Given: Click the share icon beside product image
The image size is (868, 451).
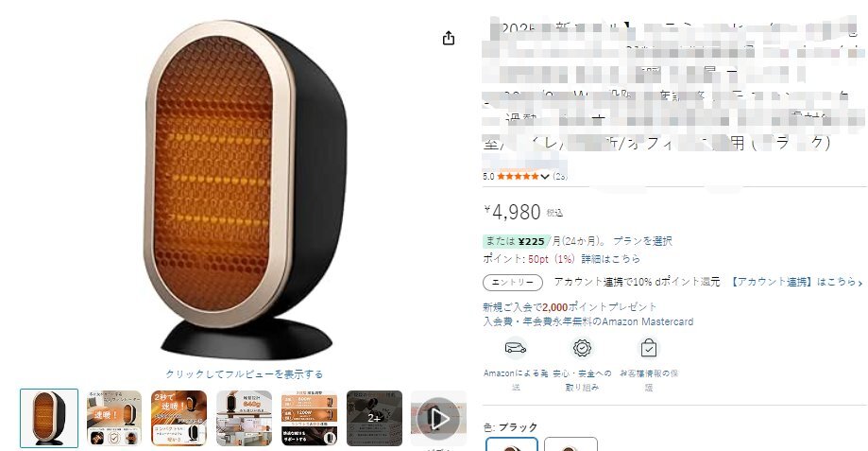Looking at the screenshot, I should pyautogui.click(x=449, y=38).
